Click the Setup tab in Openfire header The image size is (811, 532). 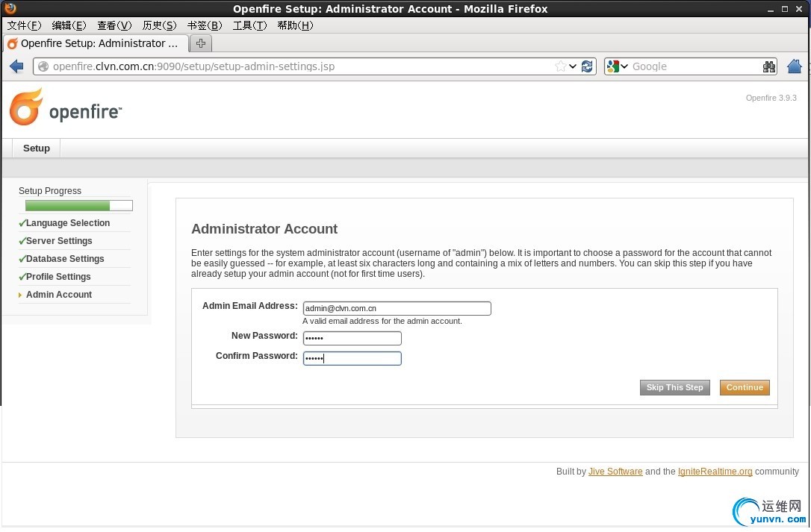36,148
